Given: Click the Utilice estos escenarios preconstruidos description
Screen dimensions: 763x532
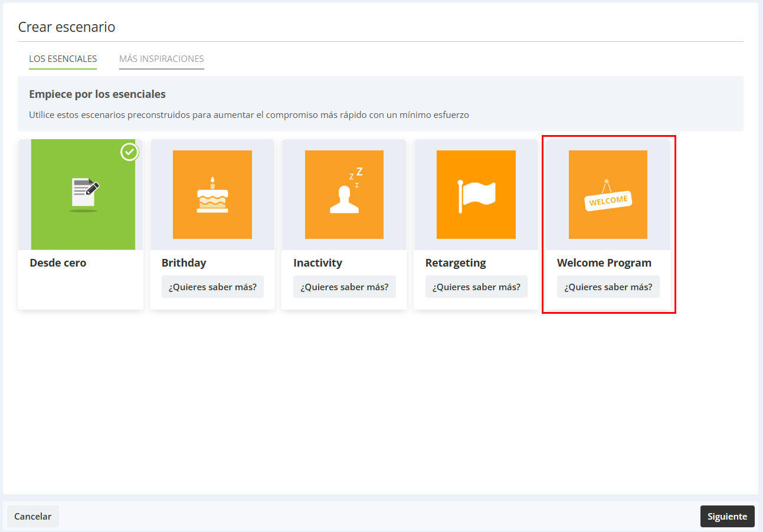Looking at the screenshot, I should [249, 115].
